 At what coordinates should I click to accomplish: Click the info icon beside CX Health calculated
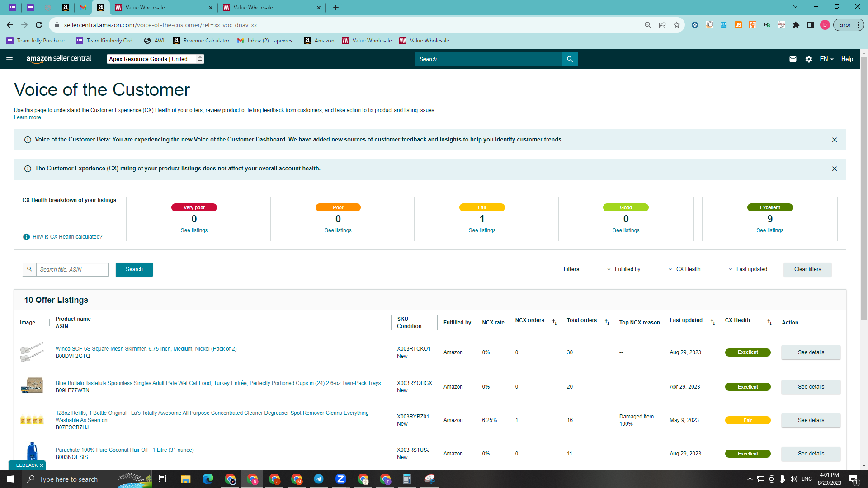[x=27, y=237]
